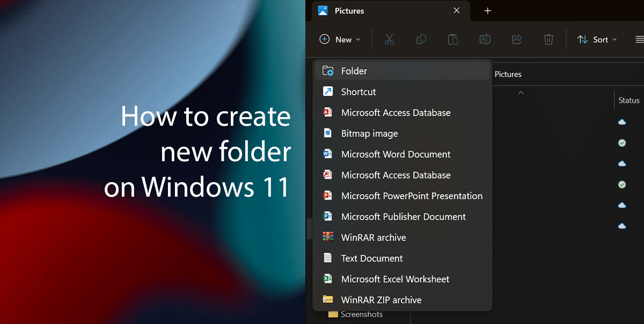Click a green synced checkmark status icon
Image resolution: width=644 pixels, height=324 pixels.
(x=621, y=143)
